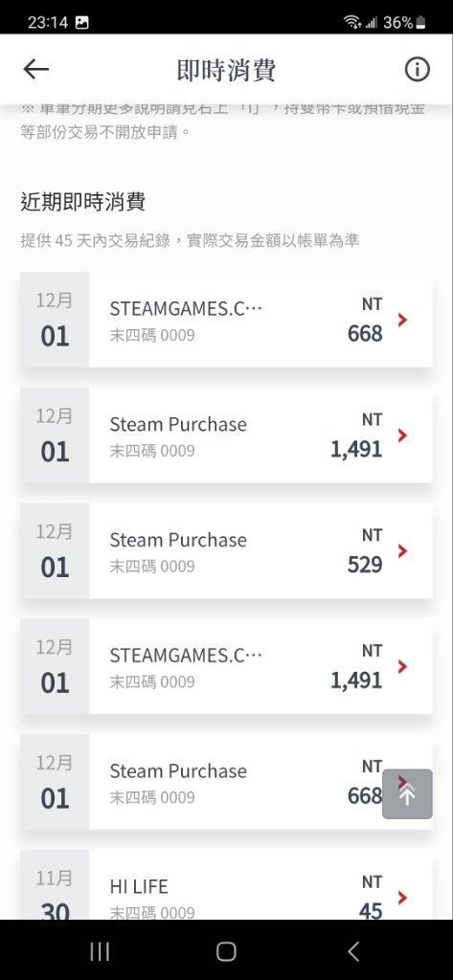The image size is (453, 980).
Task: Expand HI LIFE NT 45 chevron
Action: click(402, 898)
